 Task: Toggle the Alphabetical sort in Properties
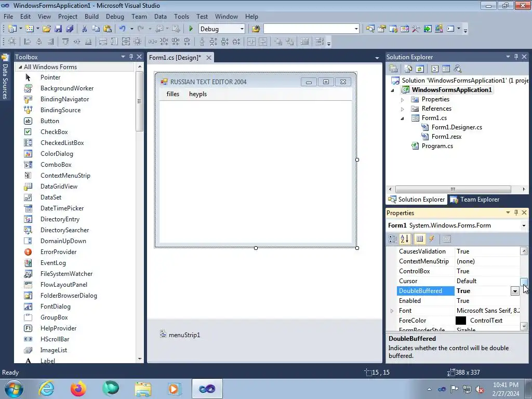pyautogui.click(x=404, y=239)
